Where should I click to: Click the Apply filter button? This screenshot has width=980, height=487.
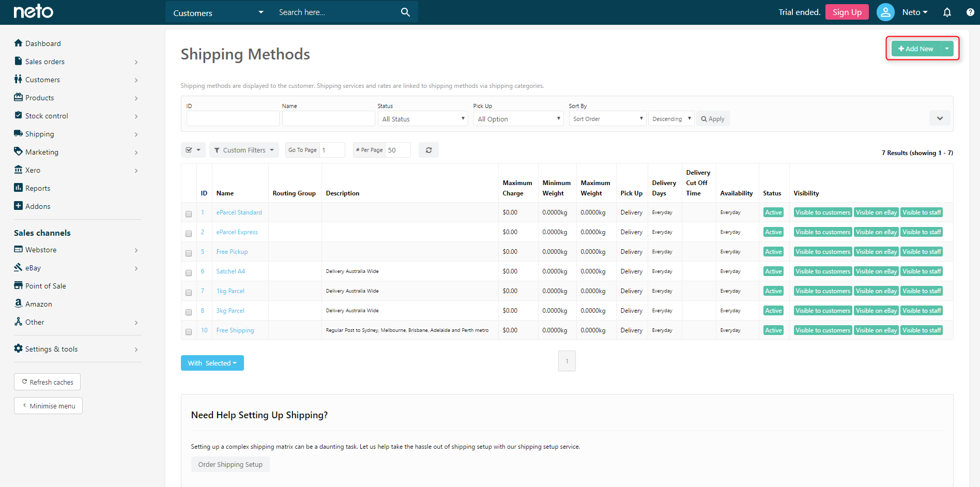(713, 118)
